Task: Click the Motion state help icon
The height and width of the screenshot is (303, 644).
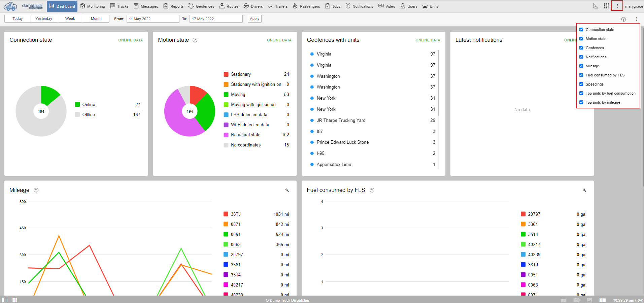Action: coord(195,40)
